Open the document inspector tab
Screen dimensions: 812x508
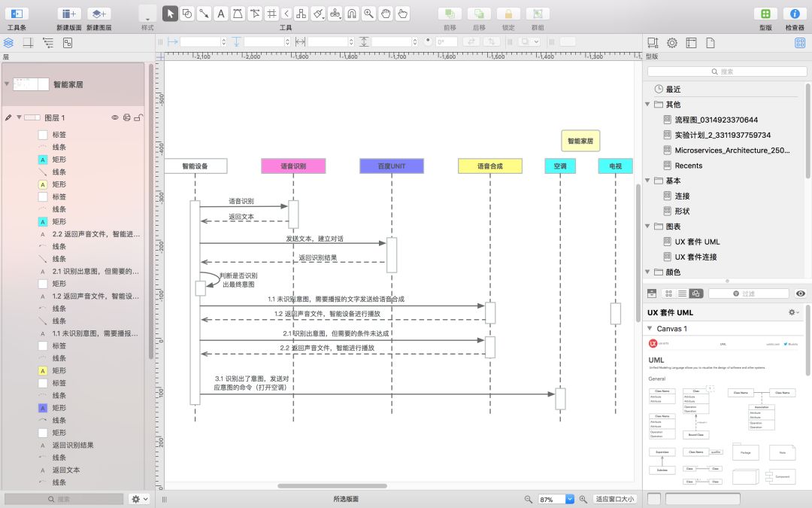pyautogui.click(x=710, y=43)
